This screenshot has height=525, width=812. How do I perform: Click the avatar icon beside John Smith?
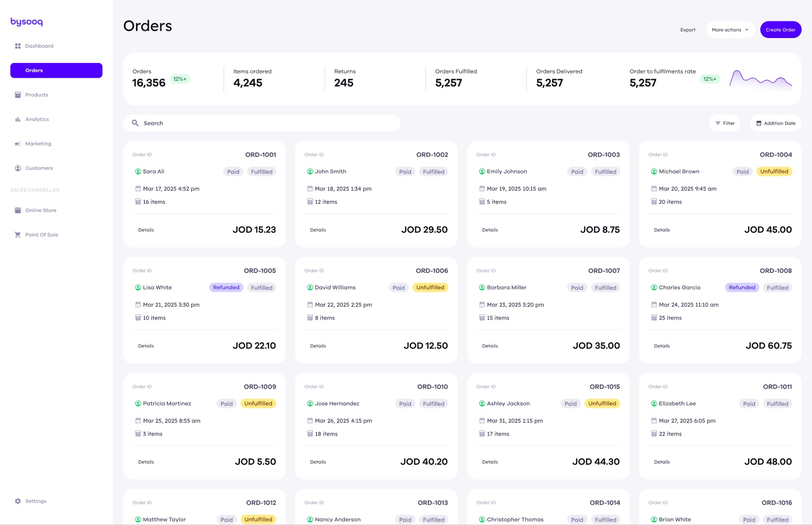pos(310,171)
